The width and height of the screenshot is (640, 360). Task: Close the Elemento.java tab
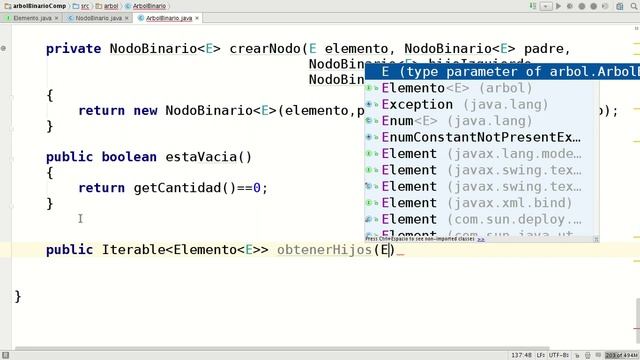(x=56, y=18)
